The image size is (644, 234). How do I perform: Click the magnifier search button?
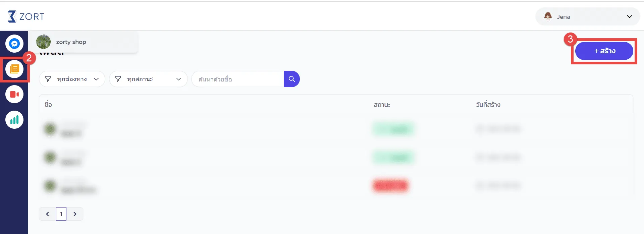pyautogui.click(x=291, y=79)
